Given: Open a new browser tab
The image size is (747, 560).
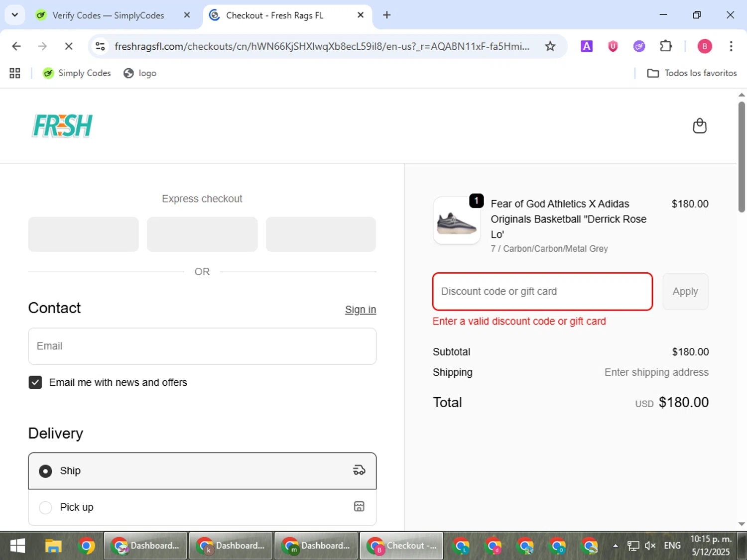Looking at the screenshot, I should click(386, 15).
